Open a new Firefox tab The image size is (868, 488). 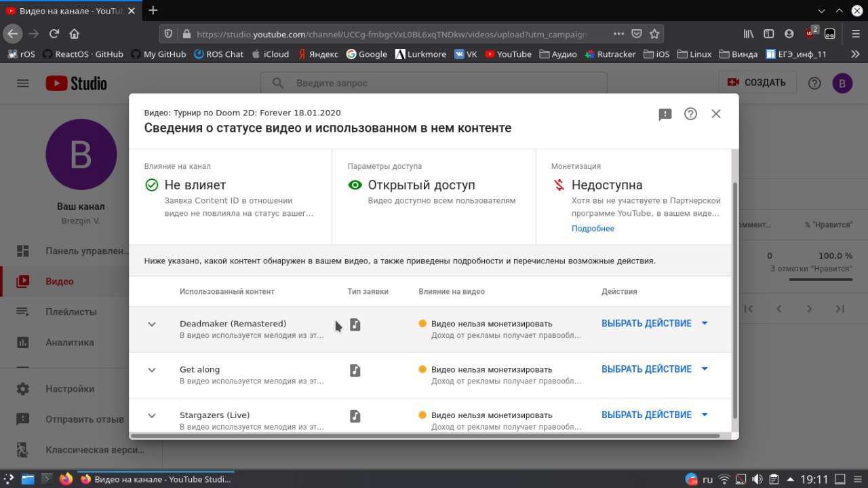click(153, 10)
